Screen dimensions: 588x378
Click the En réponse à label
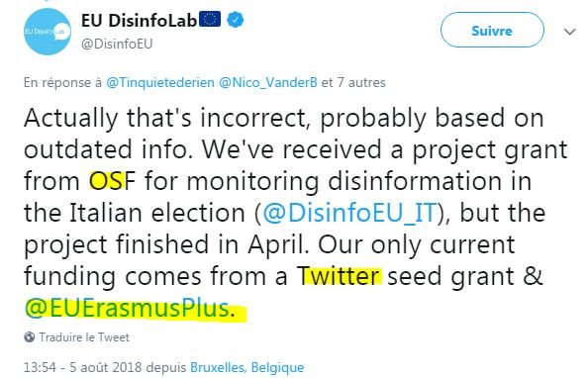pos(62,82)
